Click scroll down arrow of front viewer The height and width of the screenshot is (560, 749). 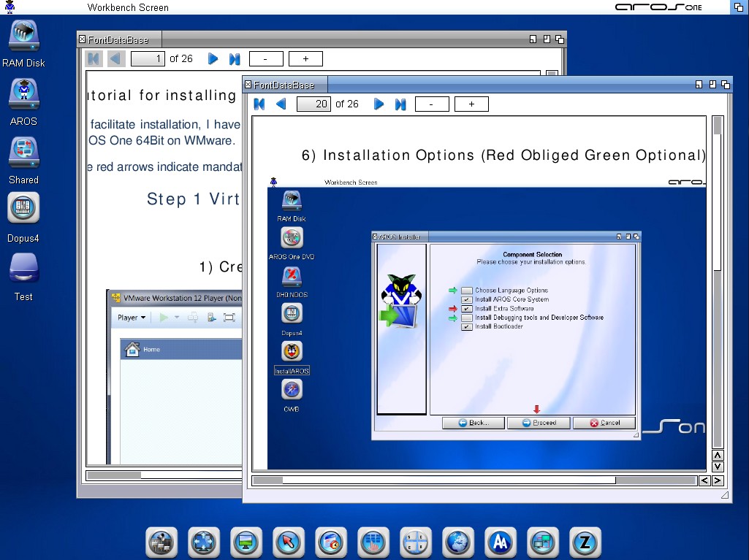717,467
